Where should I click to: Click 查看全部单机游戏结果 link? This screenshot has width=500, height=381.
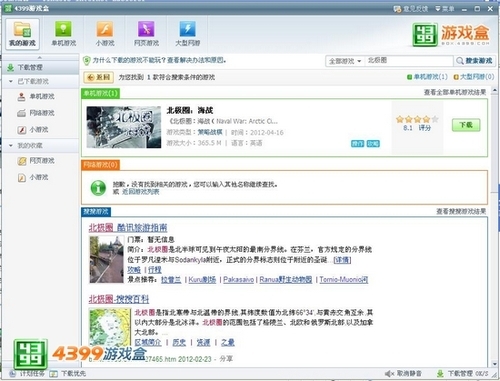(455, 92)
